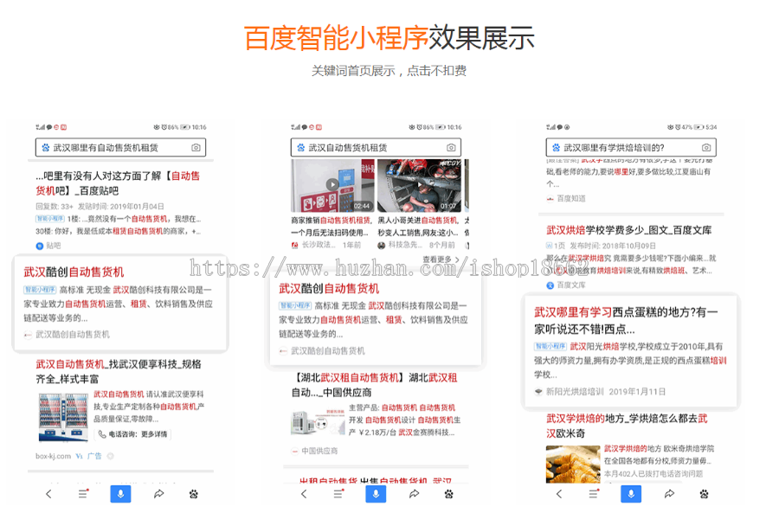779x532 pixels.
Task: Click the 中国供应商 product thumbnail
Action: click(318, 423)
